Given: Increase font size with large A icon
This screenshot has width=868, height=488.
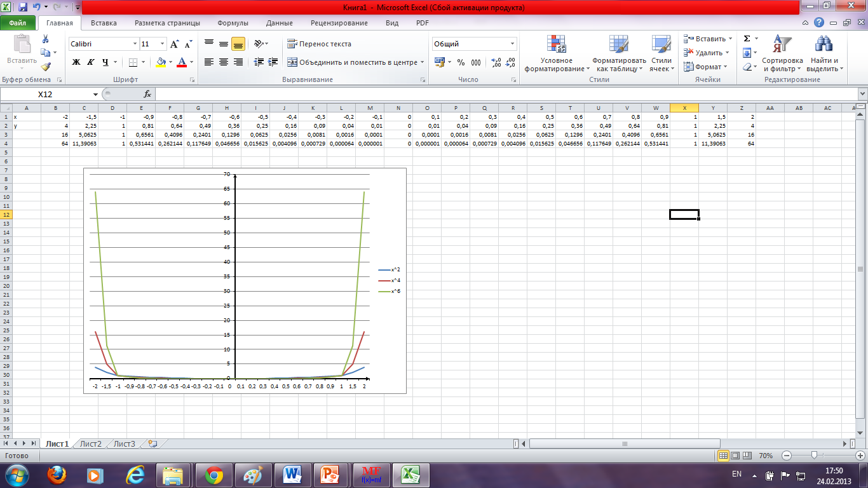Looking at the screenshot, I should [175, 44].
